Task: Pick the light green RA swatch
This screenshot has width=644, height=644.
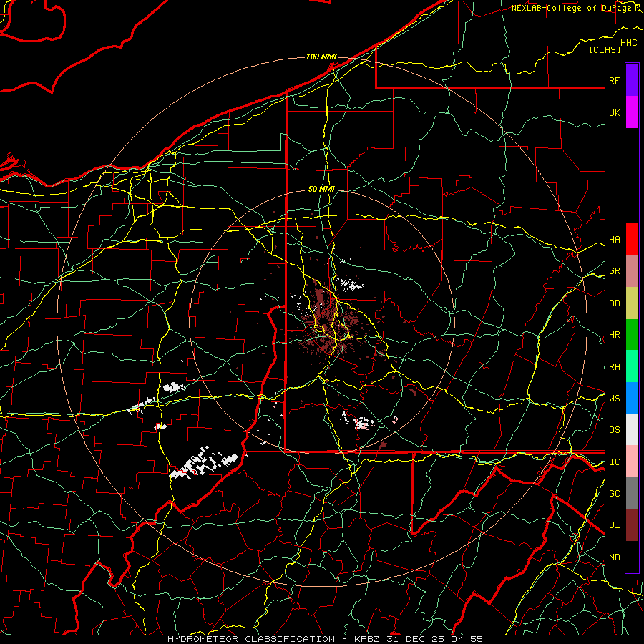Action: point(632,366)
